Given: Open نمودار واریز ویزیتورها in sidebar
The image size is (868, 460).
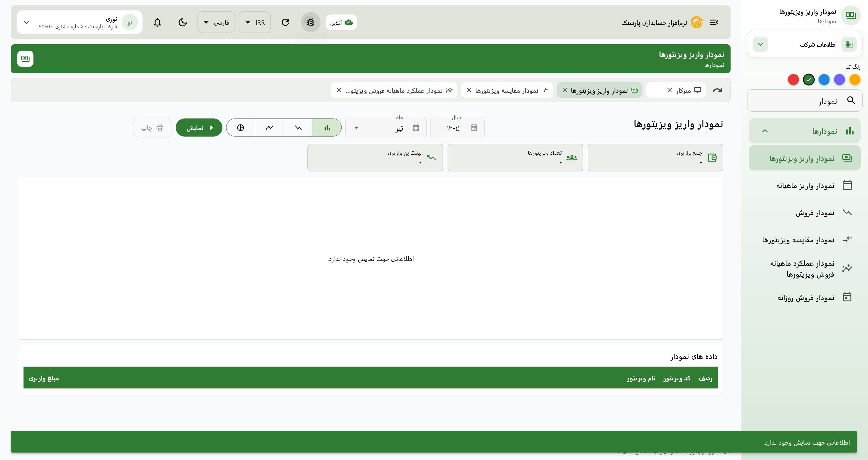Looking at the screenshot, I should coord(805,158).
